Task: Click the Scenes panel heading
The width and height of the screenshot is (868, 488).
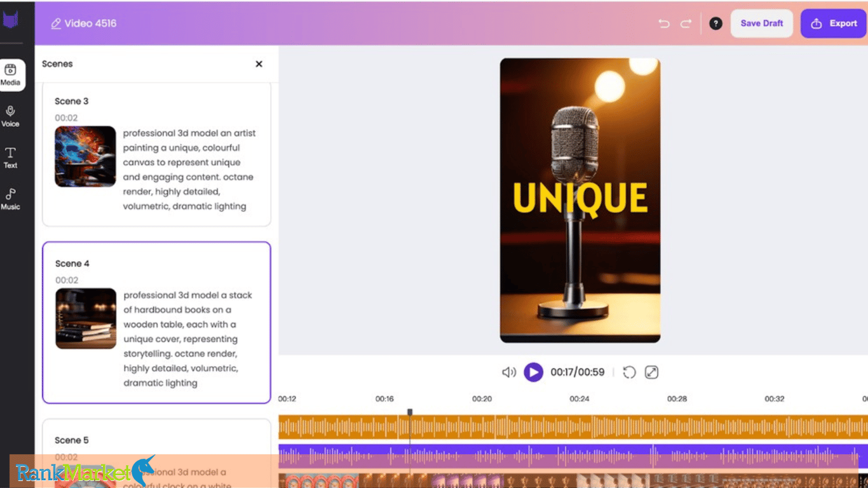Action: (57, 64)
